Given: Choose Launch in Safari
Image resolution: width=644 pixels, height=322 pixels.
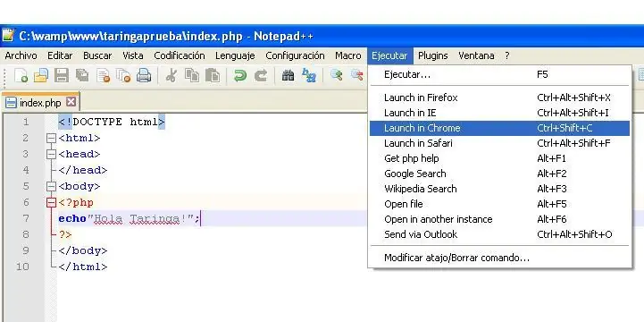Looking at the screenshot, I should [x=499, y=143].
